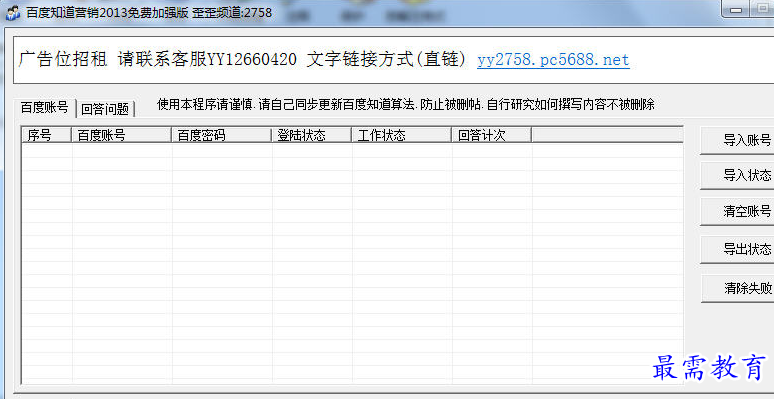Screen dimensions: 774x399
Task: Click the 百度知道营销2013 title bar text
Action: coord(149,12)
